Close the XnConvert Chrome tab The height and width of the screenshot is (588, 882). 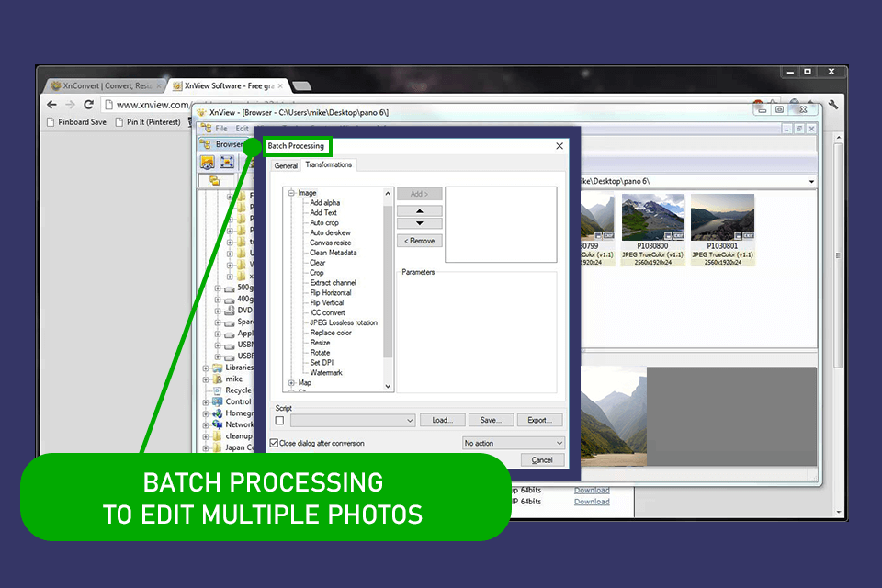pos(159,86)
